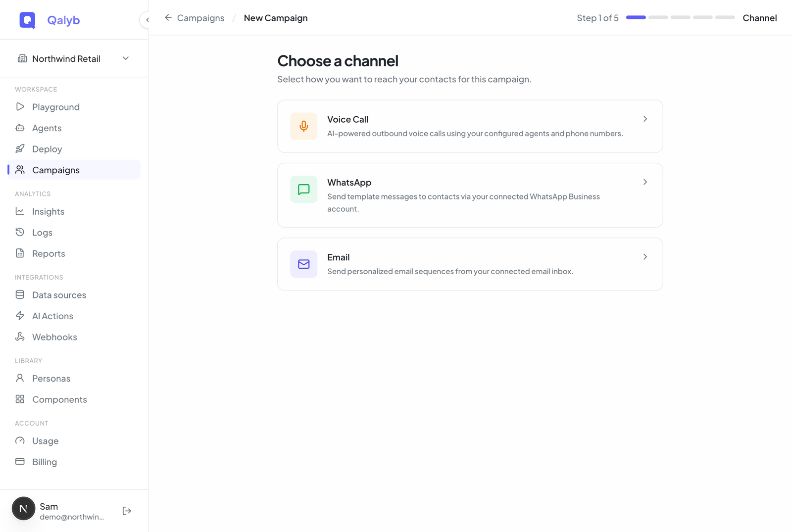Open the Logs page
The image size is (792, 532).
pos(74,232)
